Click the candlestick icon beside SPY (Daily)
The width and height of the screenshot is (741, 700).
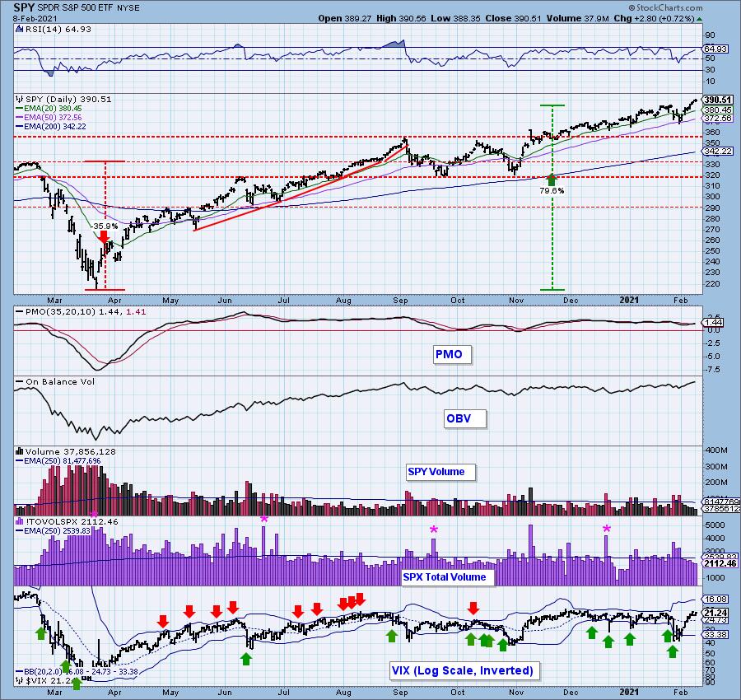tap(20, 100)
